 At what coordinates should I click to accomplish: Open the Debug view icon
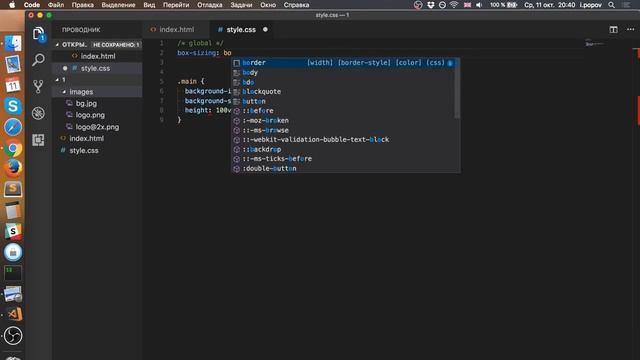pos(38,113)
